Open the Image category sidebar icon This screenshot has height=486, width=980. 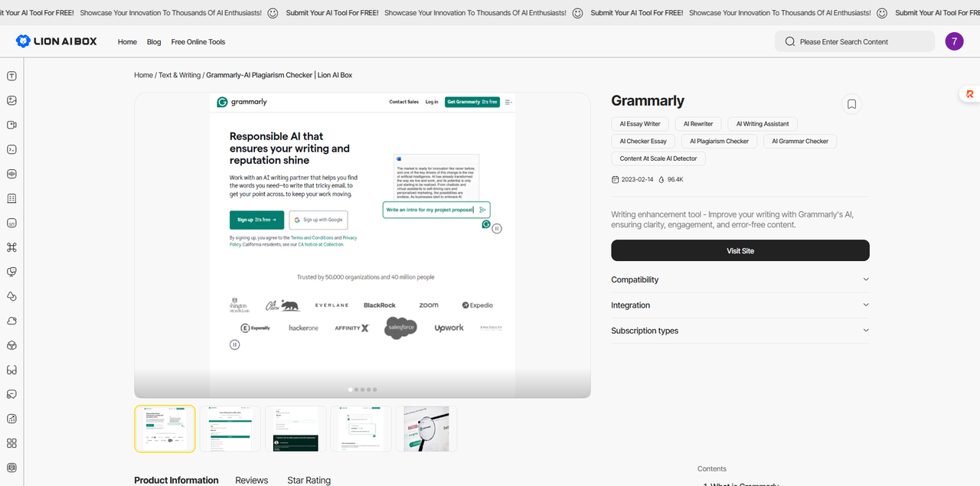pos(11,100)
